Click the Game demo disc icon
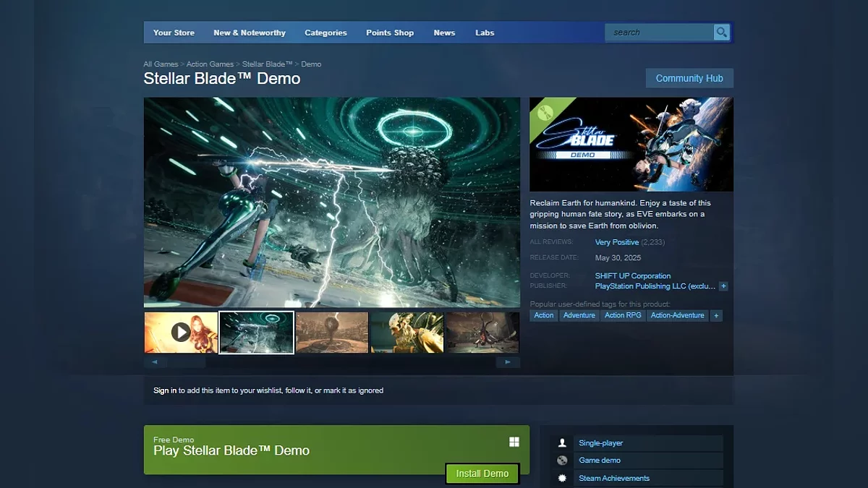This screenshot has height=488, width=868. [562, 461]
